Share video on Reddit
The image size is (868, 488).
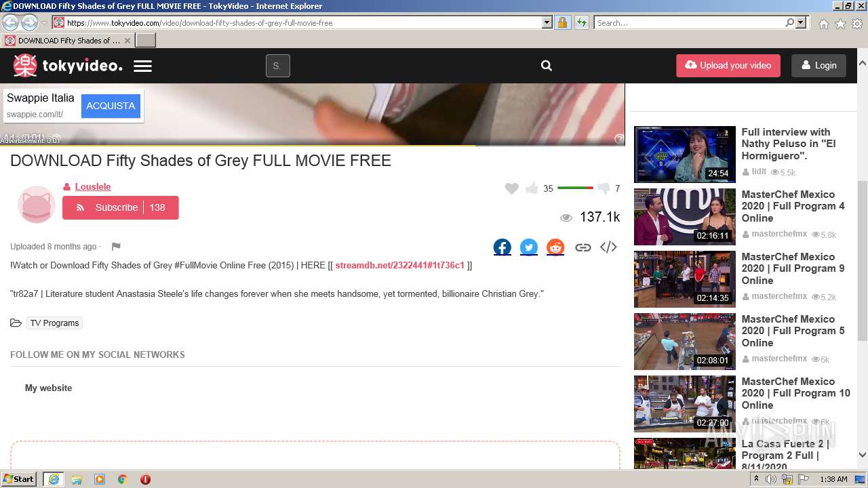[555, 247]
